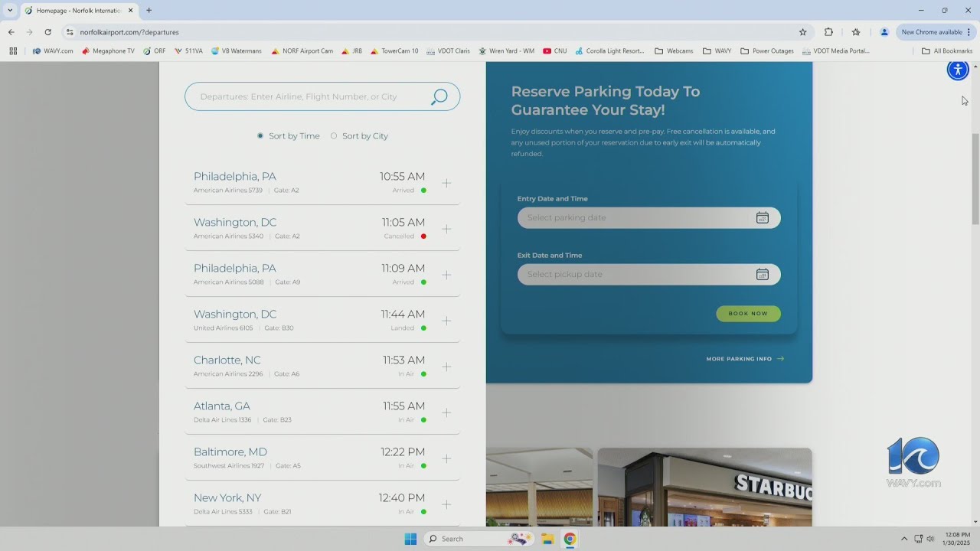
Task: Open the Wren Yard - WM bookmark
Action: [506, 51]
